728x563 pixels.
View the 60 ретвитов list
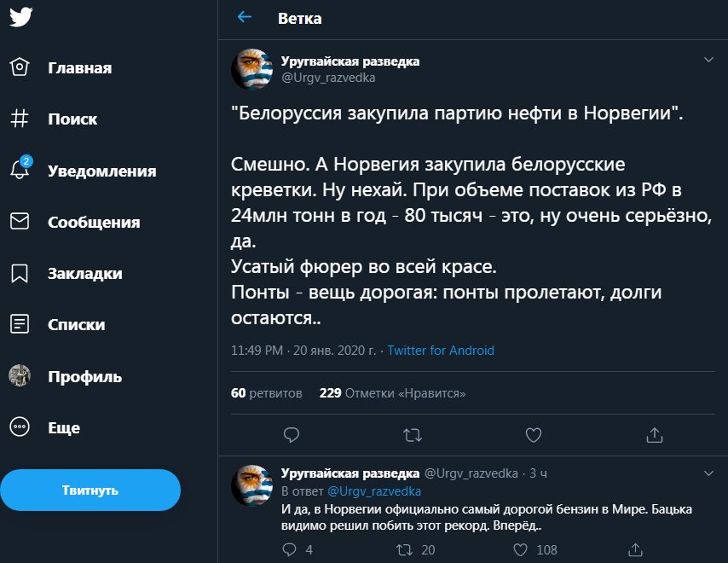pyautogui.click(x=266, y=393)
